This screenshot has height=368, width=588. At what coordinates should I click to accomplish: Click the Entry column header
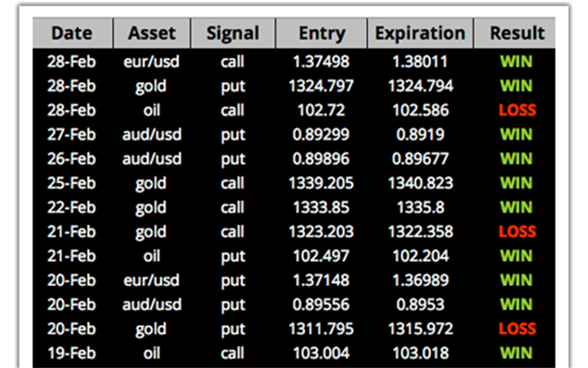(322, 33)
